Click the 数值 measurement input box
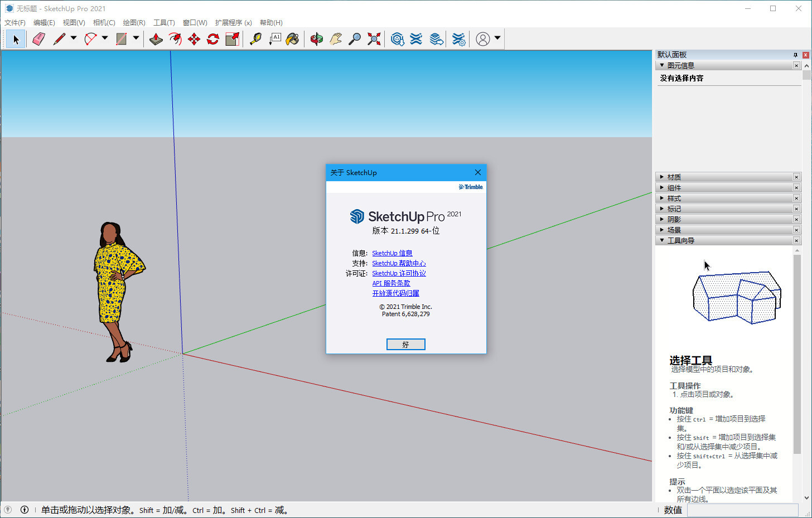Screen dimensions: 812x518 tap(742, 510)
